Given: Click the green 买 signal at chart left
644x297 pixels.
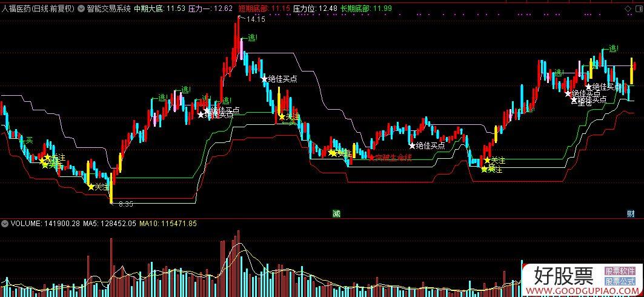Looking at the screenshot, I should click(27, 141).
